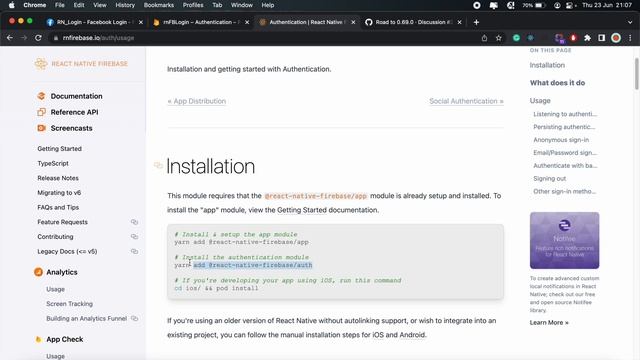Go to App Distribution previous page link
Viewport: 640px width, 360px height.
(x=197, y=101)
